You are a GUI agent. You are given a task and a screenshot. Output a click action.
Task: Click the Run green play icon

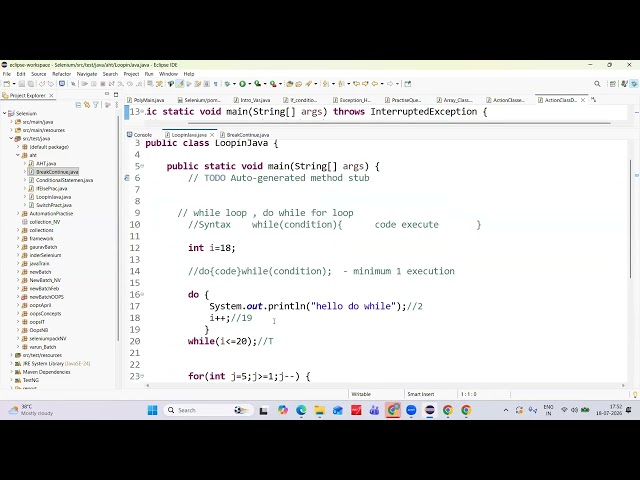coord(242,84)
